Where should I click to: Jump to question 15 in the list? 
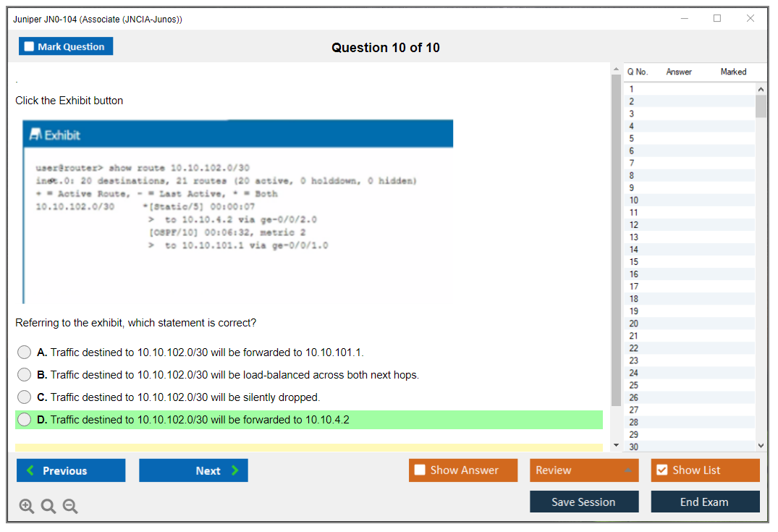click(x=634, y=262)
